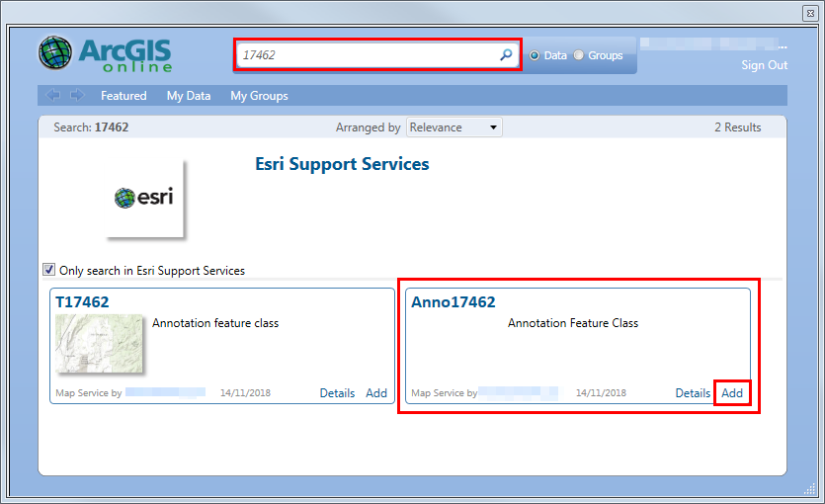Close the dialog with the X button
The height and width of the screenshot is (504, 825).
coord(810,14)
